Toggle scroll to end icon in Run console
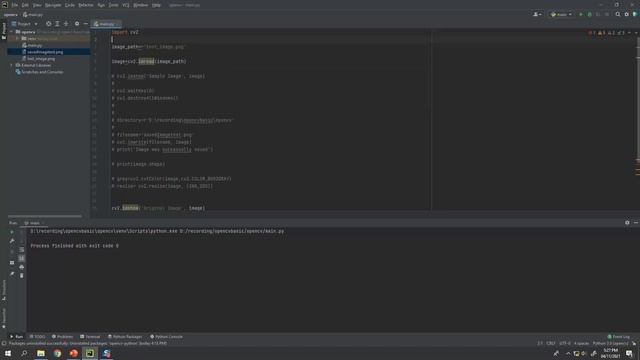This screenshot has width=640, height=360. tap(22, 258)
